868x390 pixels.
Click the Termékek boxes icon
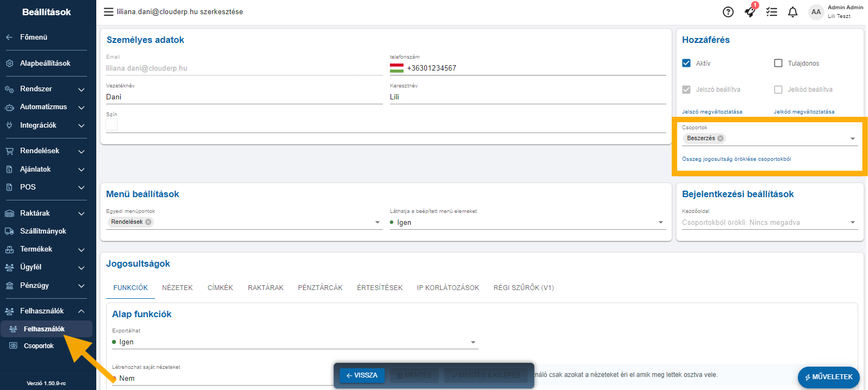(9, 249)
